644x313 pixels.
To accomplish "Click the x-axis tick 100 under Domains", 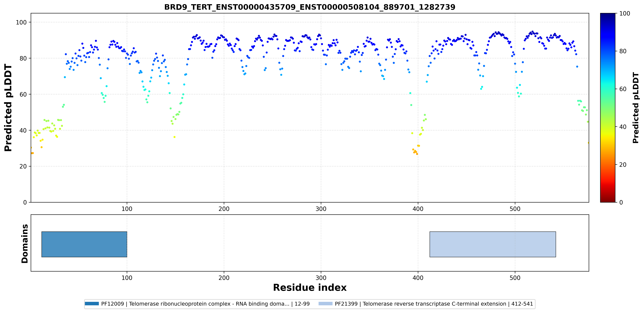I will pos(127,278).
